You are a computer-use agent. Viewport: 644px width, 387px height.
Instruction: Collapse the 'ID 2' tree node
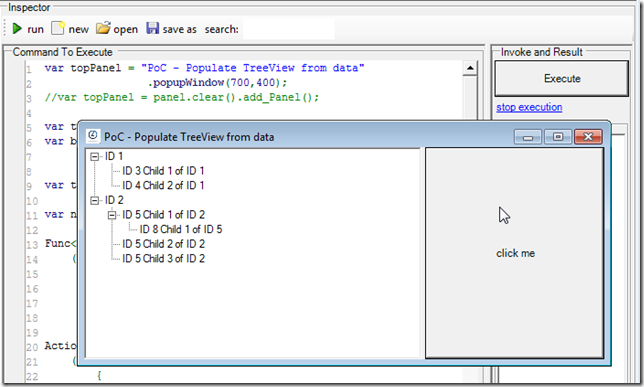click(x=95, y=200)
